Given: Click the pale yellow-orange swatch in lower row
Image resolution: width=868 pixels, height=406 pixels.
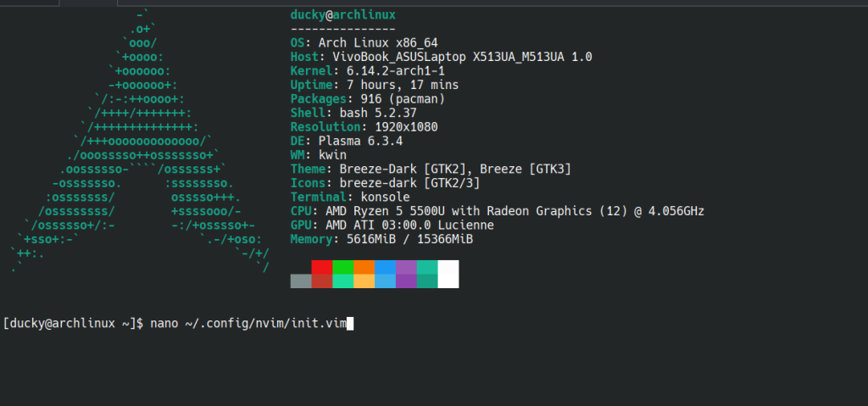Looking at the screenshot, I should pos(364,281).
